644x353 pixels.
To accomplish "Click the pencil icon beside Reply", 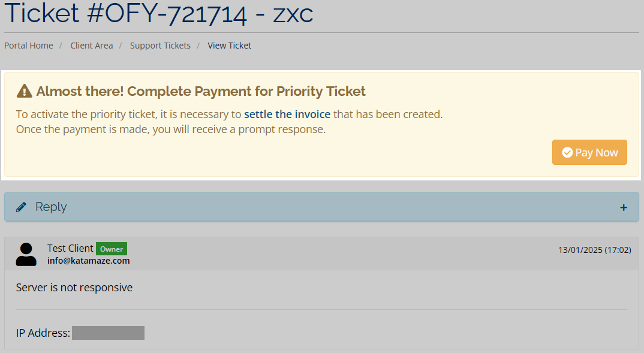I will pyautogui.click(x=21, y=207).
